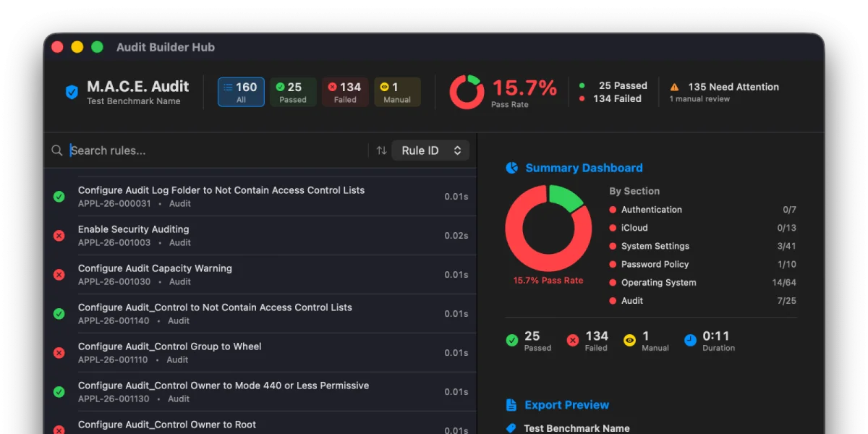Open the Authentication section entry
The width and height of the screenshot is (868, 434).
pos(651,209)
